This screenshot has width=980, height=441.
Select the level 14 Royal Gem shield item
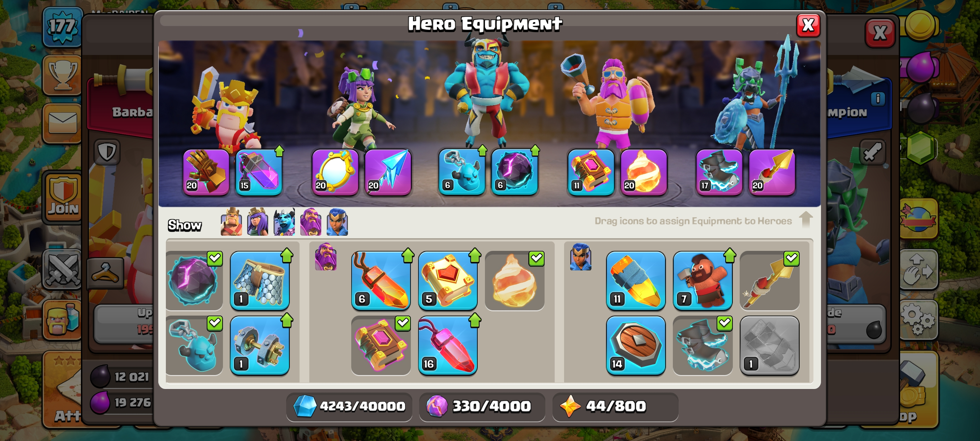tap(636, 346)
